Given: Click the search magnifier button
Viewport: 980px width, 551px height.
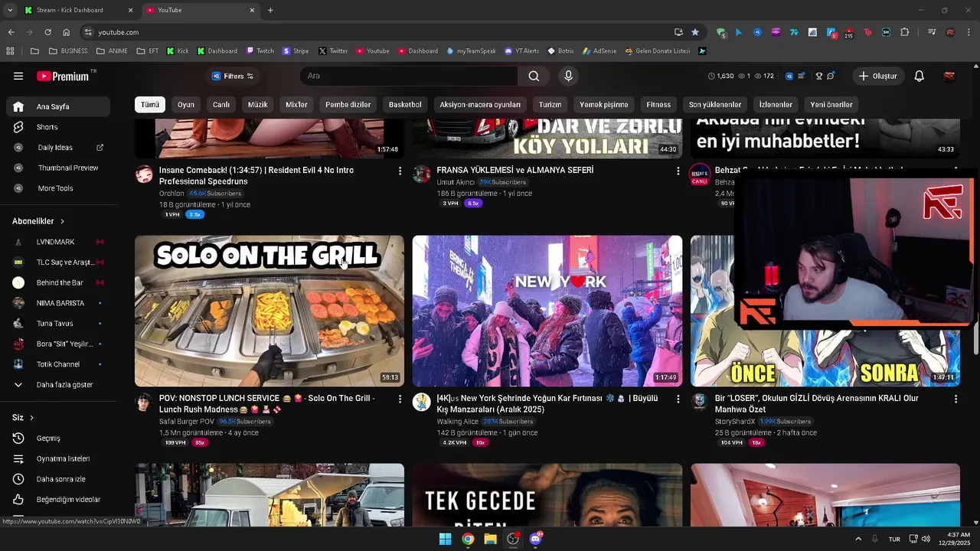Looking at the screenshot, I should 534,76.
